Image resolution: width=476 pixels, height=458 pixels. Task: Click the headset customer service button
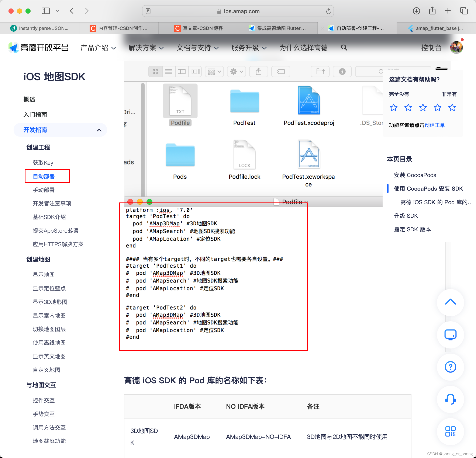(x=450, y=399)
